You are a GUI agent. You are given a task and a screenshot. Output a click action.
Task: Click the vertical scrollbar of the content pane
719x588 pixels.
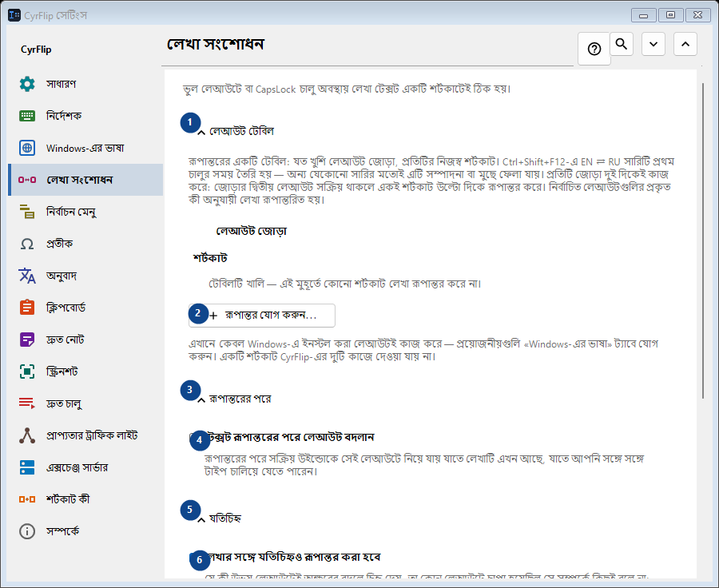(x=702, y=240)
